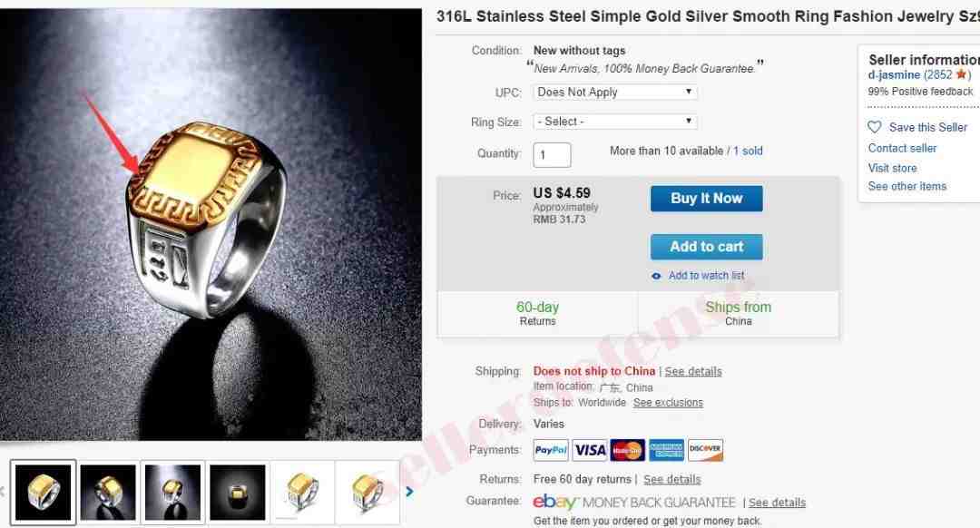The image size is (980, 528).
Task: Click the Visit store link
Action: point(892,168)
